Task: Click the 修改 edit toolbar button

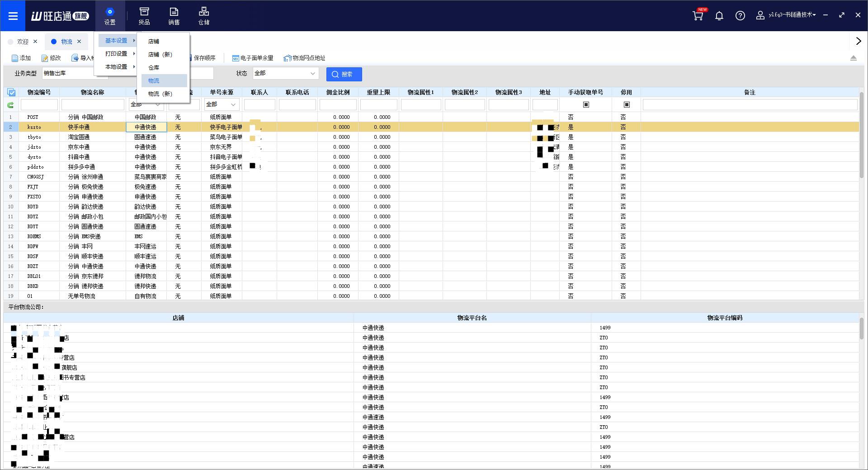Action: coord(51,58)
